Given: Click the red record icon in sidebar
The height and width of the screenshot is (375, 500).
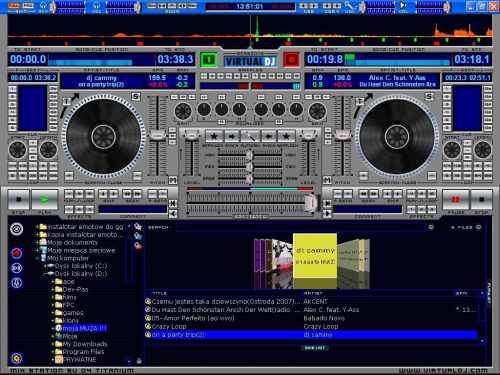Looking at the screenshot, I should pyautogui.click(x=17, y=253).
